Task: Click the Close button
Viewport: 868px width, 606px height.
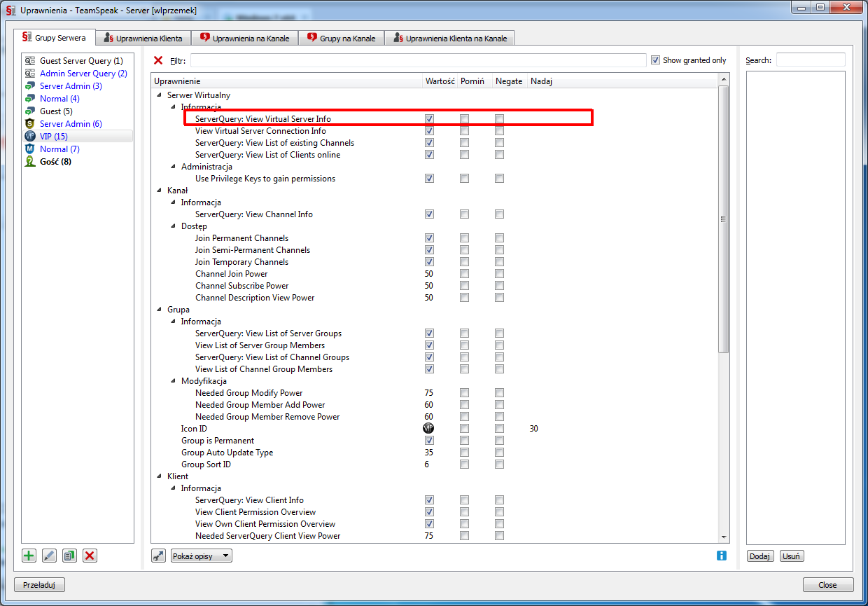Action: pos(827,585)
